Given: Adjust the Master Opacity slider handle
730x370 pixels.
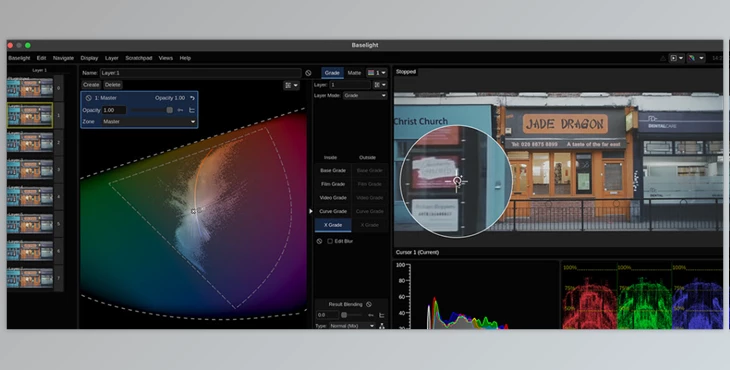Looking at the screenshot, I should point(169,110).
